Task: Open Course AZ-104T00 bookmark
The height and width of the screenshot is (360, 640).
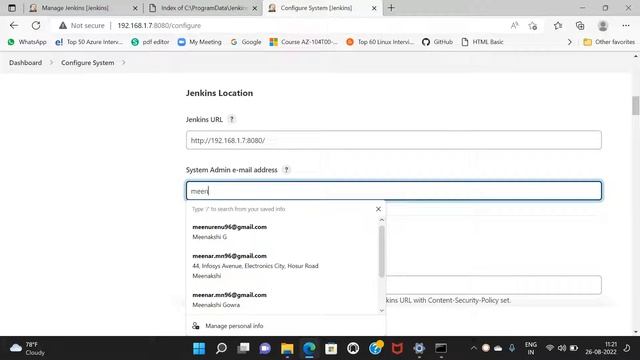Action: pos(304,42)
